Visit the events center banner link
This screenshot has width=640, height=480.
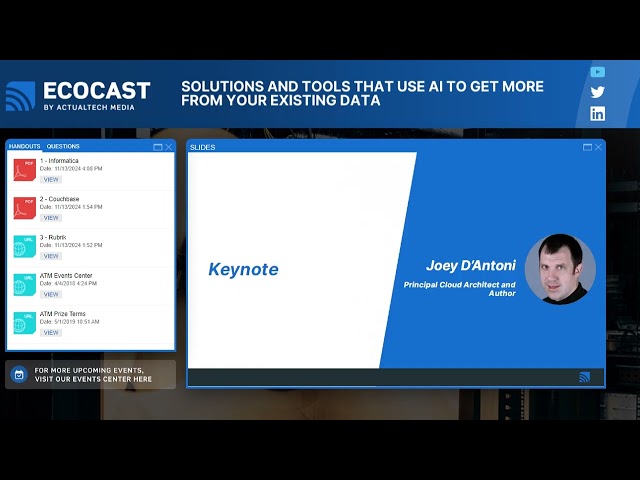tap(91, 374)
